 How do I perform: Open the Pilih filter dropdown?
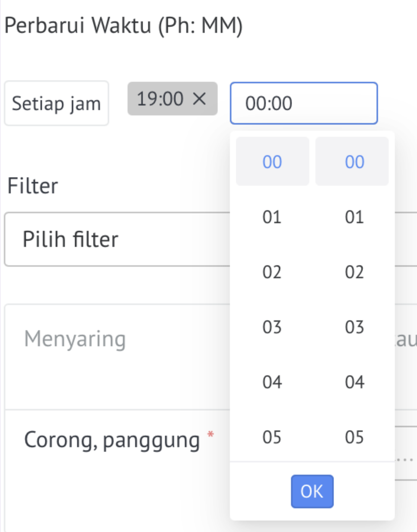click(x=117, y=239)
